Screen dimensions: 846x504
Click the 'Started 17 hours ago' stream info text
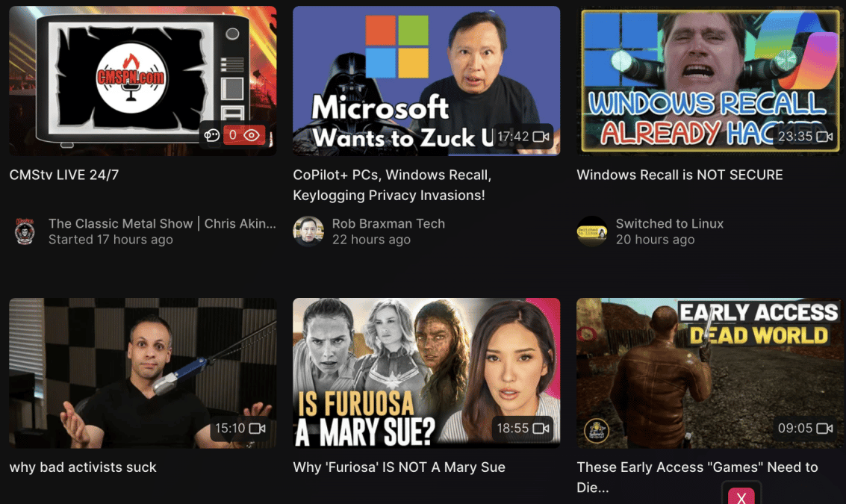point(111,240)
